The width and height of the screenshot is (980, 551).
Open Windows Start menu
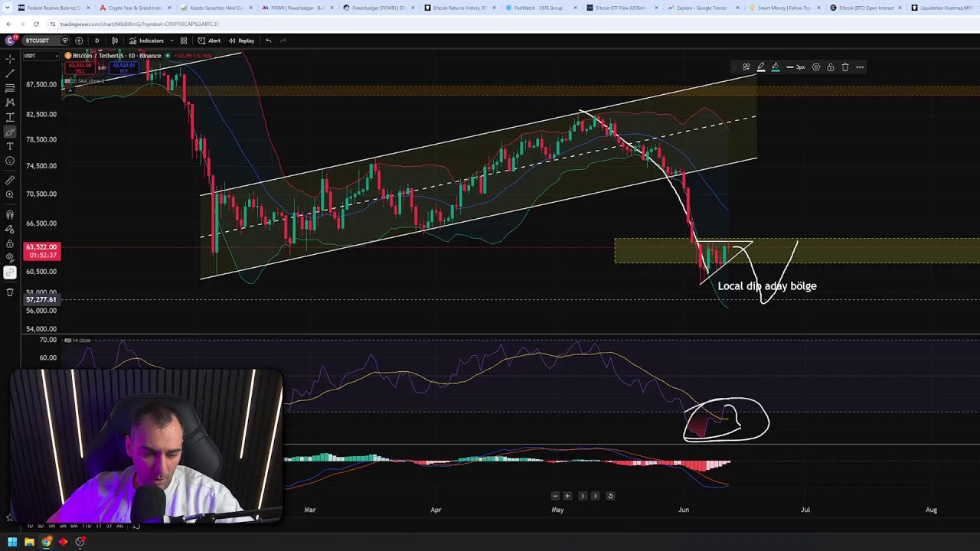(x=12, y=542)
